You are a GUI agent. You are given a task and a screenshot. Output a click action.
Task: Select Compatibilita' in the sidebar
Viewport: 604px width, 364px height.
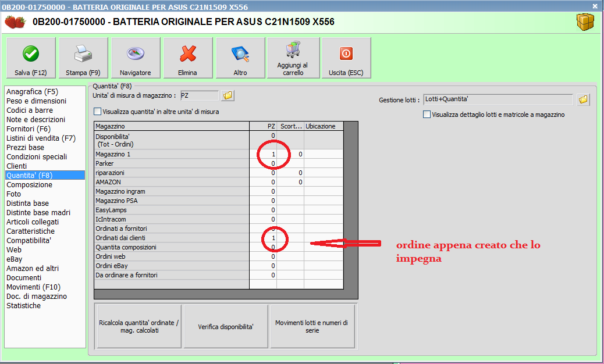click(29, 241)
